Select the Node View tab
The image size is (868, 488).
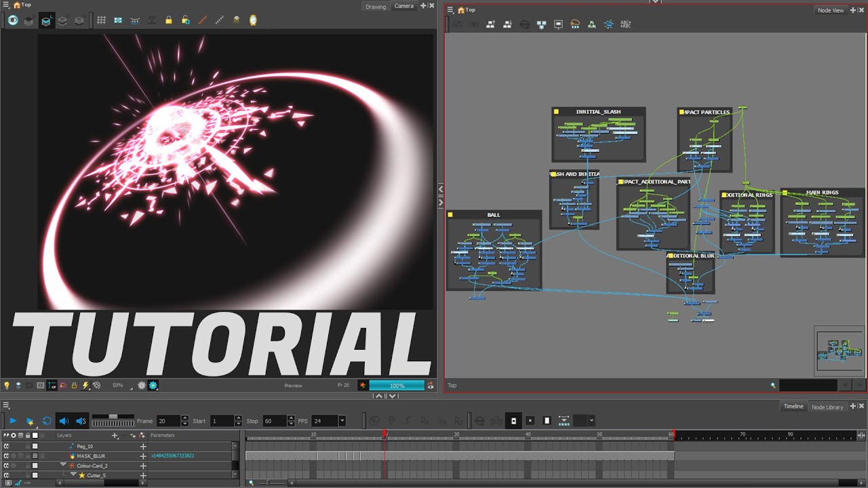tap(831, 10)
